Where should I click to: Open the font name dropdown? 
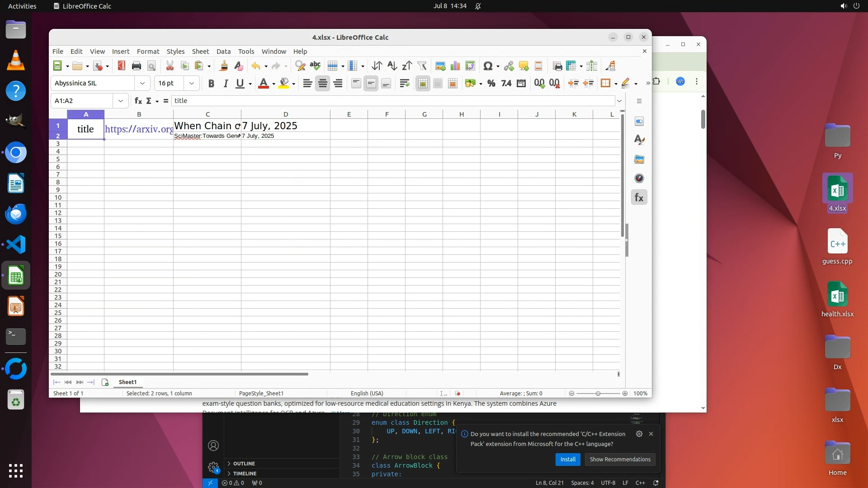142,83
